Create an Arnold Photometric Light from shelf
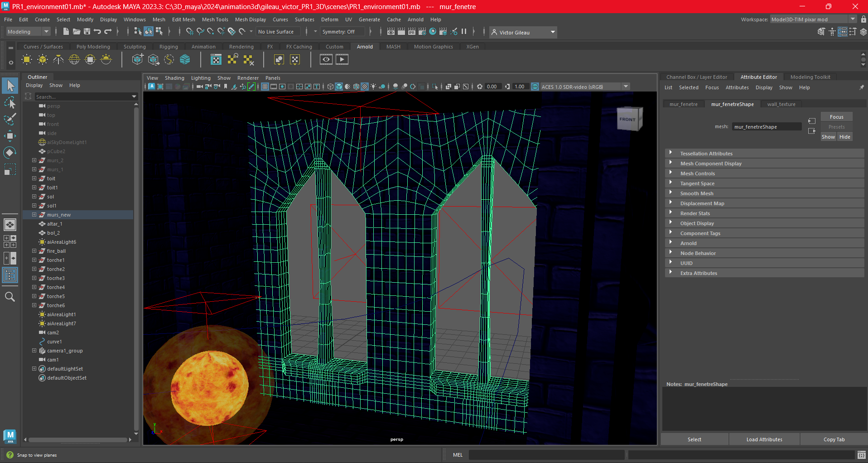 pos(58,59)
